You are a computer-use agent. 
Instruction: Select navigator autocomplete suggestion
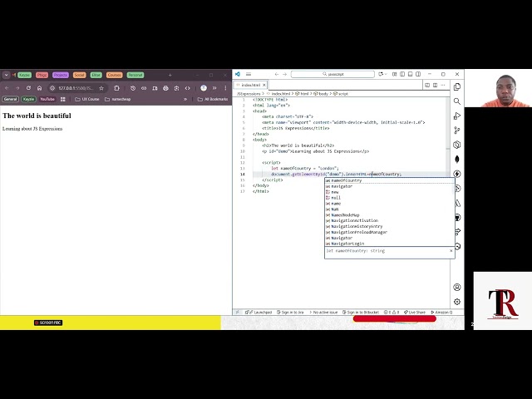390,186
